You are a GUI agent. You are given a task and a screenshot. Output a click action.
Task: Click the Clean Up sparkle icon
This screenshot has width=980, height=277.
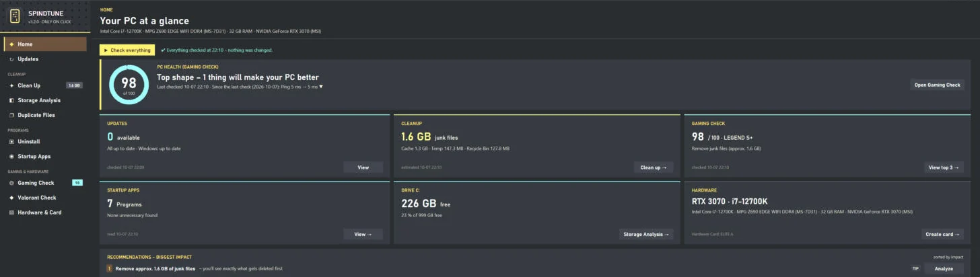tap(11, 85)
